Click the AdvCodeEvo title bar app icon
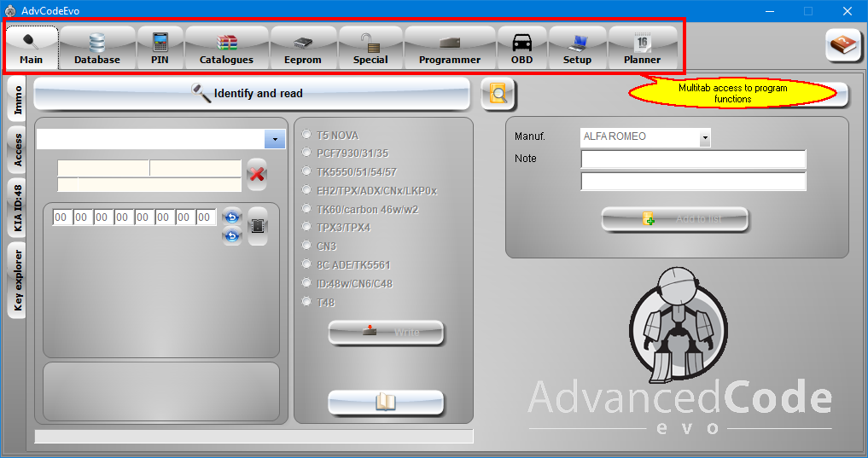The image size is (868, 458). (10, 10)
